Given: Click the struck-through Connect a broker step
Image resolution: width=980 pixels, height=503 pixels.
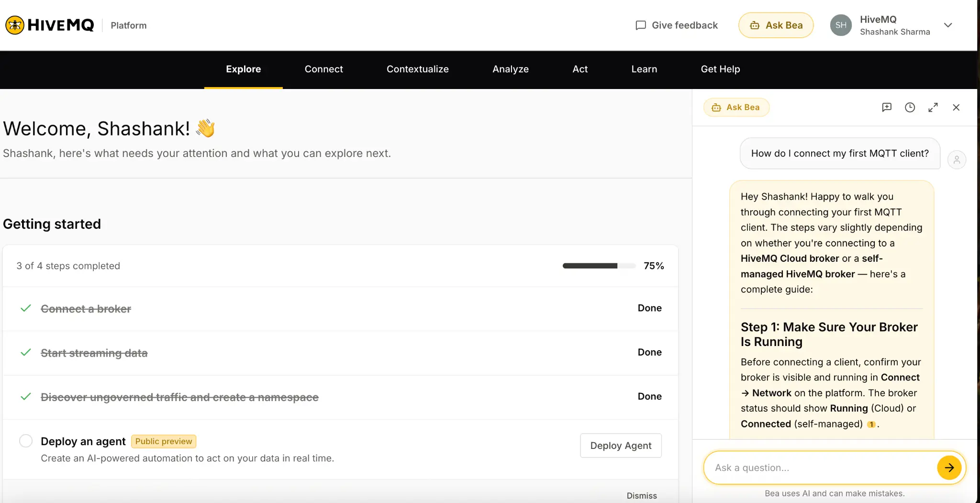Looking at the screenshot, I should coord(86,309).
